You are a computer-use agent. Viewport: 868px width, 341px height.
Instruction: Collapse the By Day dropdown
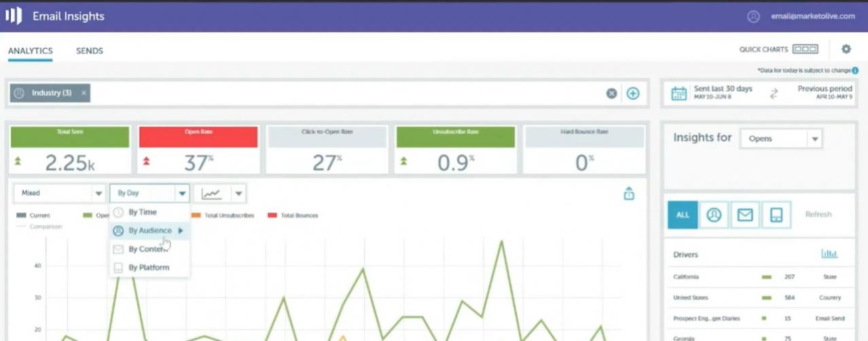click(x=149, y=193)
